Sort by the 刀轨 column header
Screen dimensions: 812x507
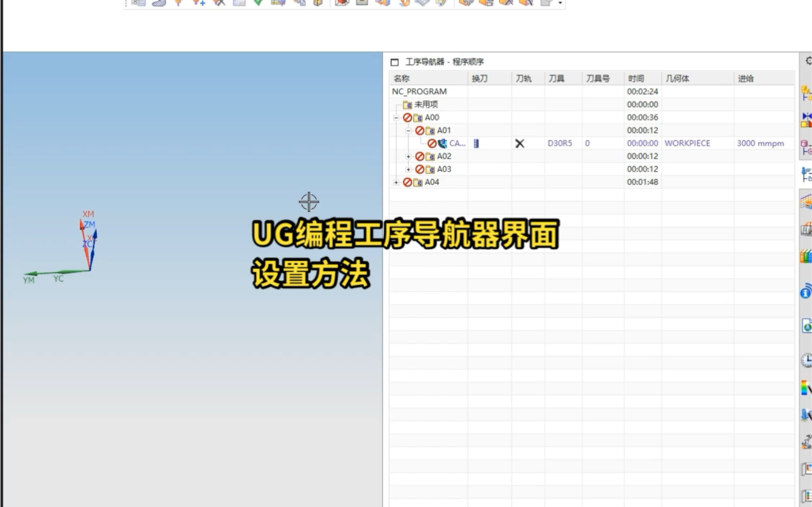(528, 79)
